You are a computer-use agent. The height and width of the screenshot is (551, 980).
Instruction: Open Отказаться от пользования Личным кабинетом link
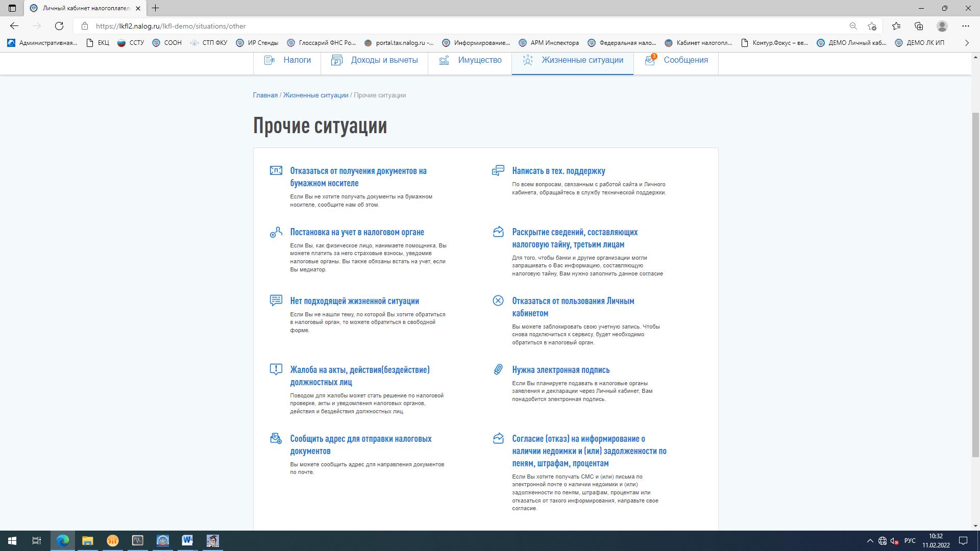click(573, 307)
